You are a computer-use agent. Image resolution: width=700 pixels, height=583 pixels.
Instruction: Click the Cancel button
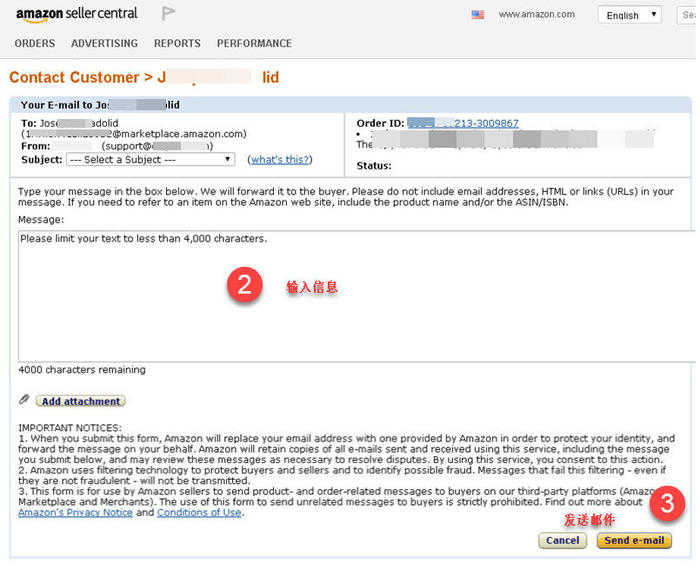click(562, 541)
